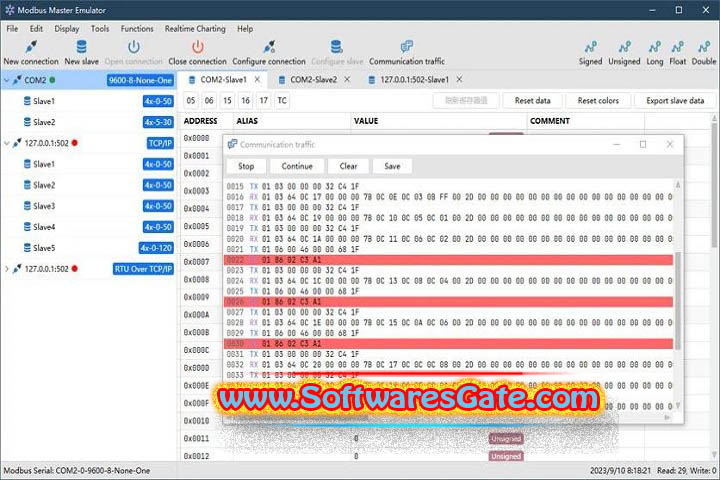
Task: Click the grayed Open connection icon
Action: coord(134,47)
